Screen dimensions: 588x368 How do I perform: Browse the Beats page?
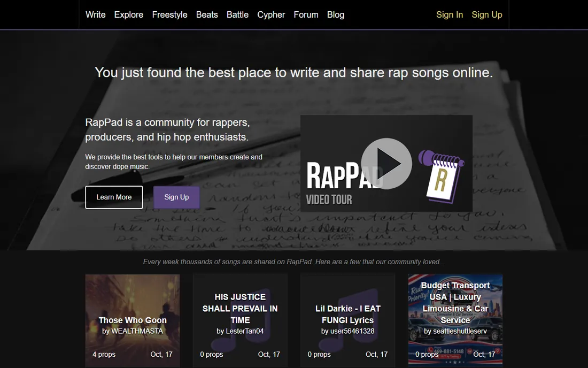[x=207, y=14]
